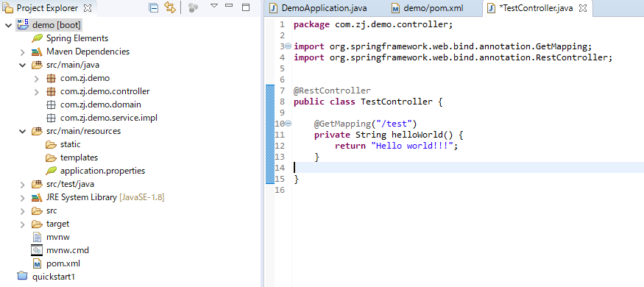Click line number 8 in the gutter
The image size is (644, 287).
click(281, 102)
